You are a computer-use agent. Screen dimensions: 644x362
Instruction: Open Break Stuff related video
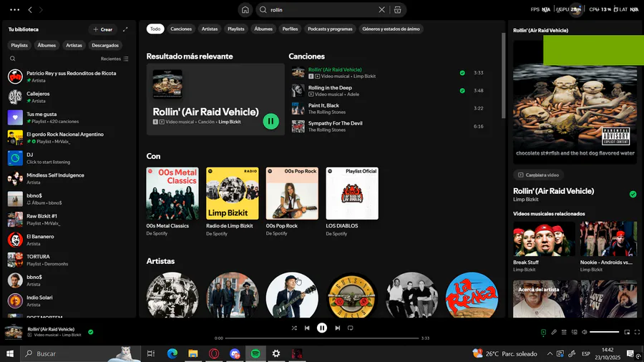544,247
